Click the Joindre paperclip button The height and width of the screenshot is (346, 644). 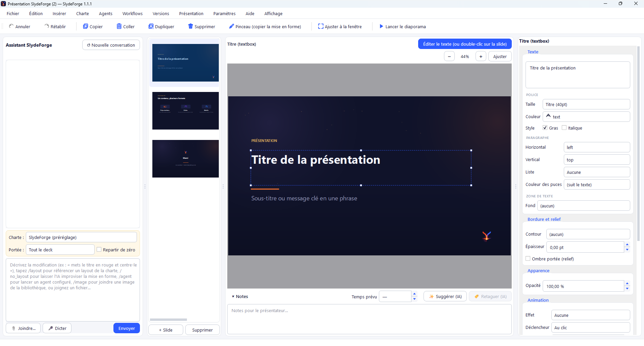point(23,328)
